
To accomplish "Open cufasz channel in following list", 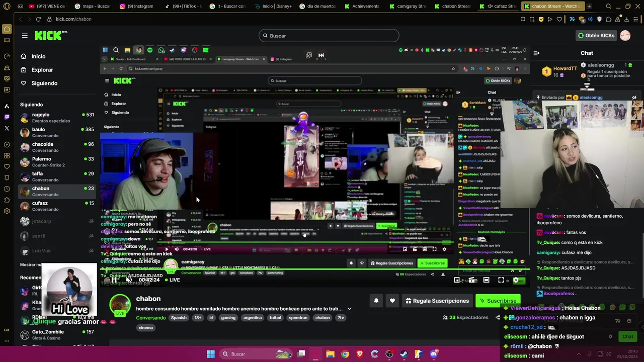I will (57, 206).
